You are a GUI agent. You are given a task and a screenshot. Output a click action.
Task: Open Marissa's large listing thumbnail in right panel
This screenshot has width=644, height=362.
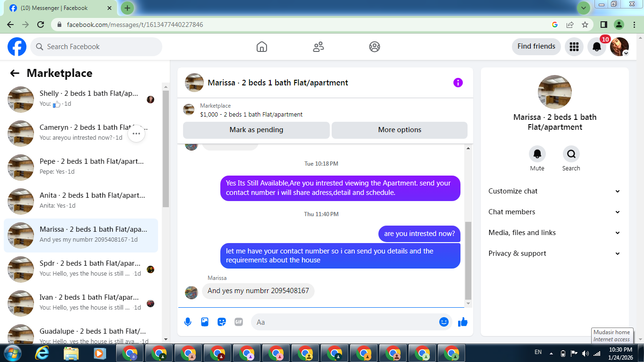tap(555, 92)
